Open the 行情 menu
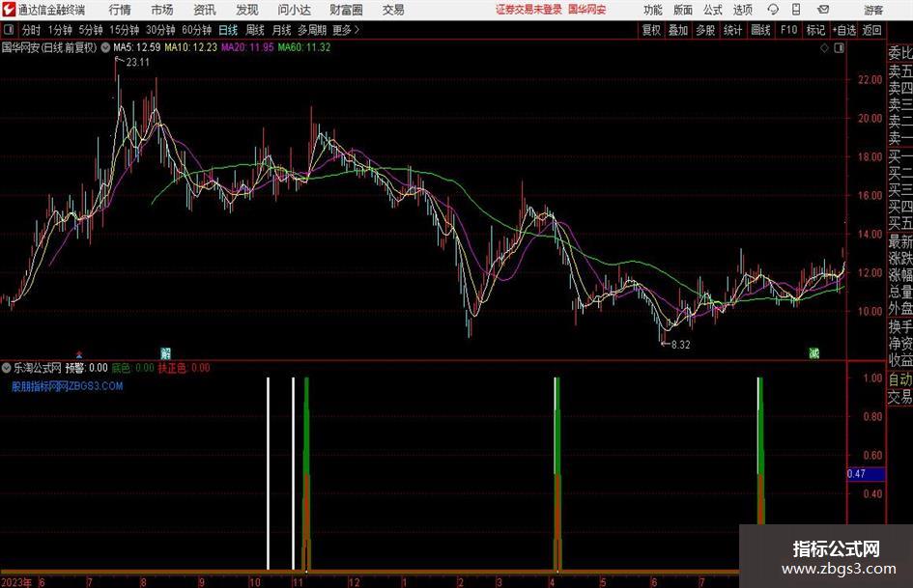Screen dimensions: 913x588 tap(120, 10)
